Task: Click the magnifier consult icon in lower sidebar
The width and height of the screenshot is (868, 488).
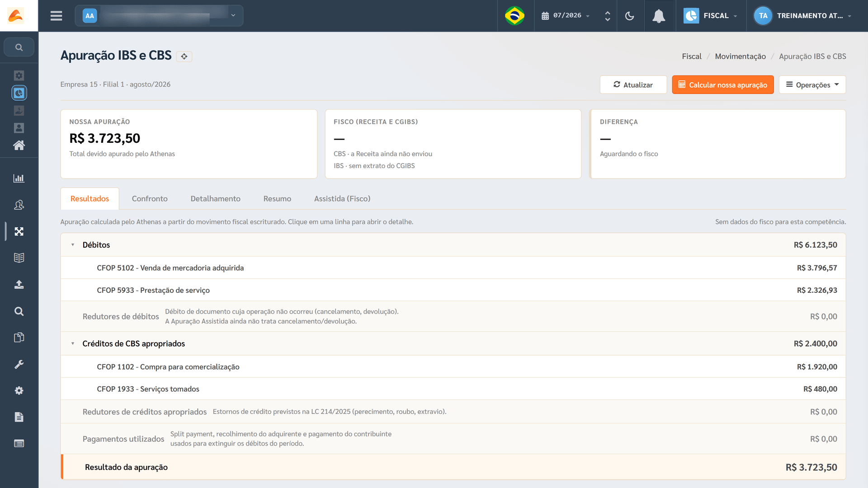Action: tap(19, 311)
